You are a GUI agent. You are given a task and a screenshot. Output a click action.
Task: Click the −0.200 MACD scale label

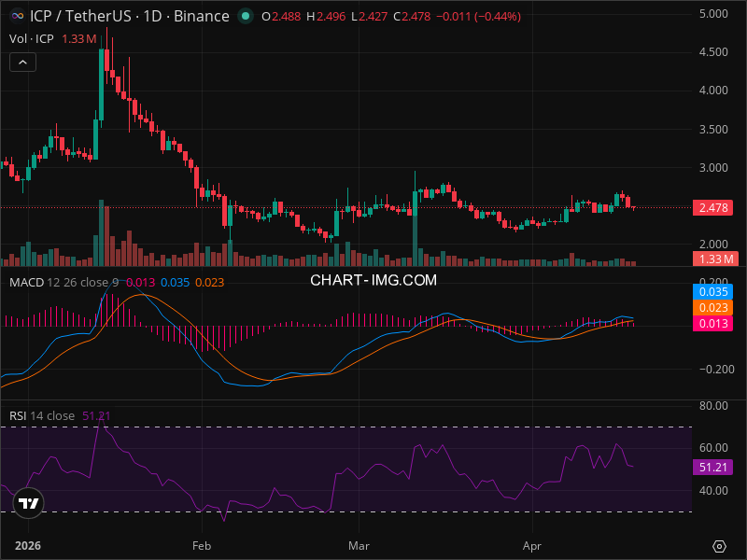click(716, 370)
